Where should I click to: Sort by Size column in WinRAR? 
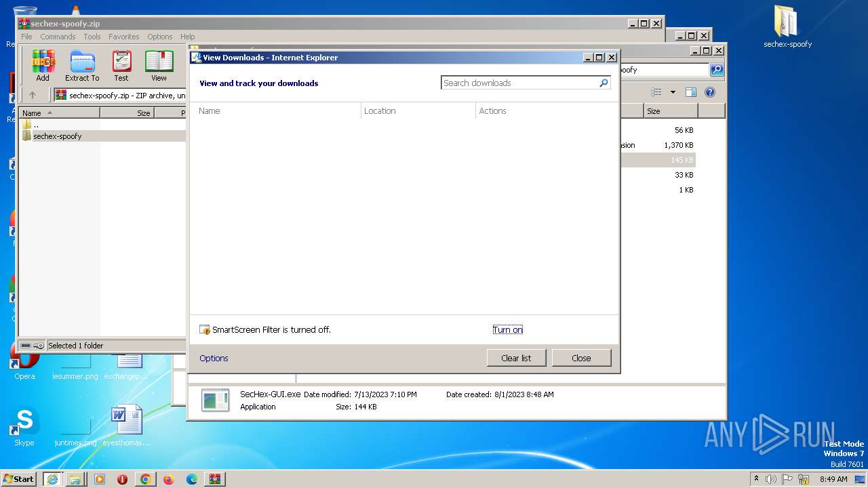(x=127, y=113)
